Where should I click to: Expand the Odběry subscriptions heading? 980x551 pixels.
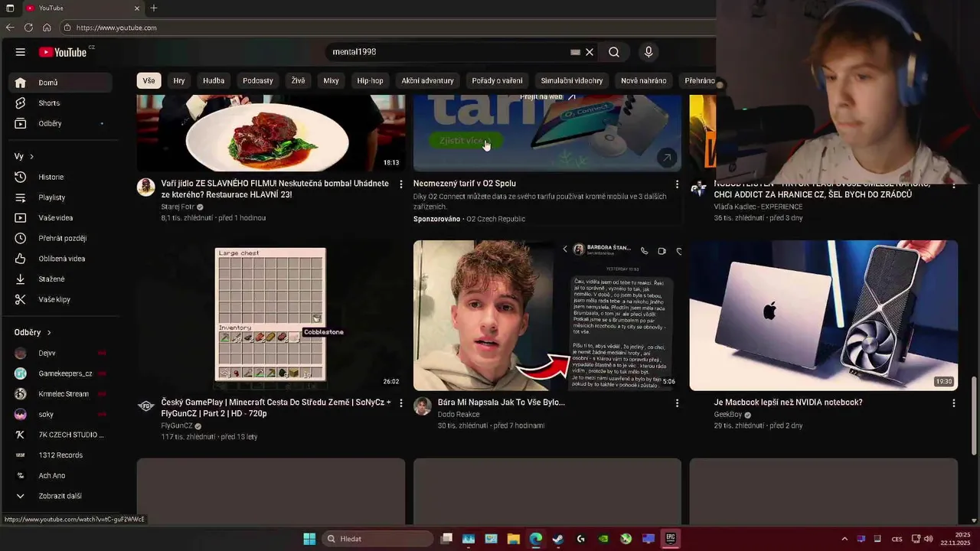tap(32, 332)
